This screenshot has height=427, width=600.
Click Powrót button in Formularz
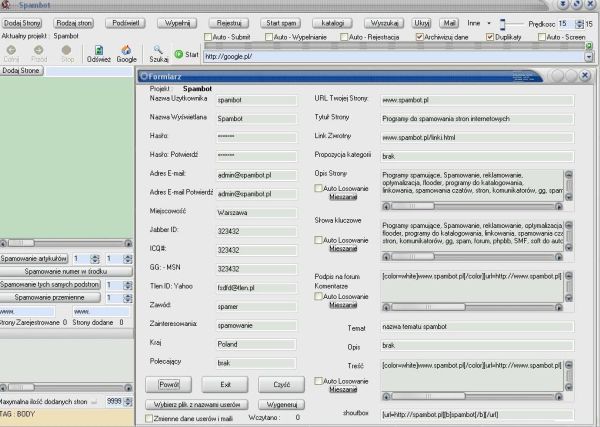169,385
